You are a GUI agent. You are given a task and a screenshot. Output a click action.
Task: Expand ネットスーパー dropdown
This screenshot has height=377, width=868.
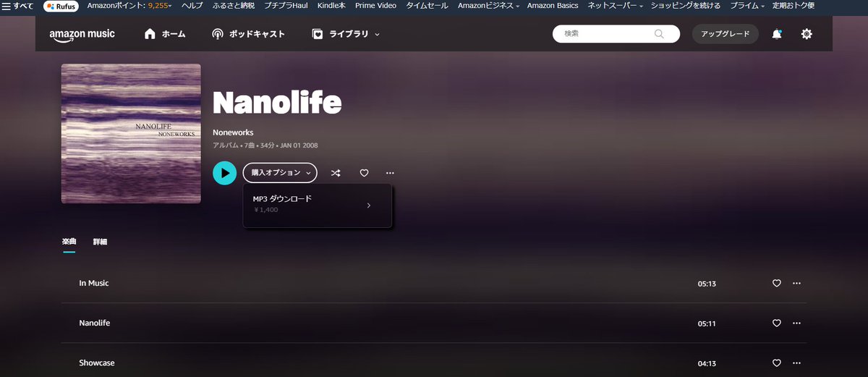[615, 6]
